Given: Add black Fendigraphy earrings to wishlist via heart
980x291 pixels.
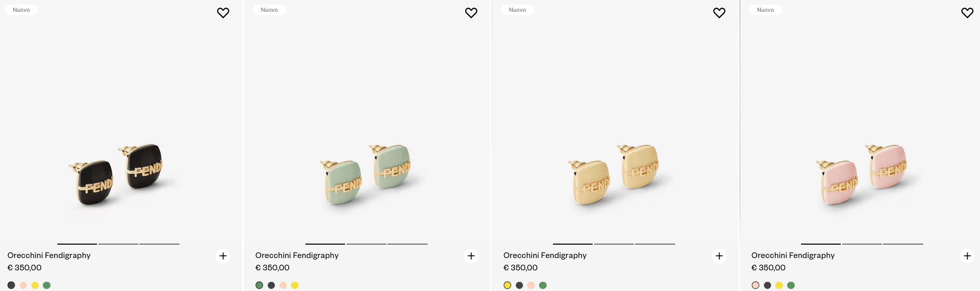Looking at the screenshot, I should click(223, 13).
